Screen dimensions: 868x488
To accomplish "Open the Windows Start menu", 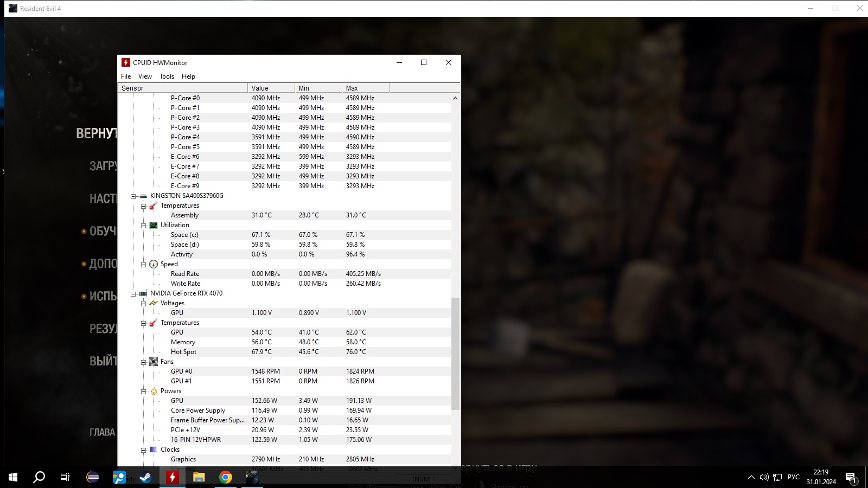I will click(13, 477).
